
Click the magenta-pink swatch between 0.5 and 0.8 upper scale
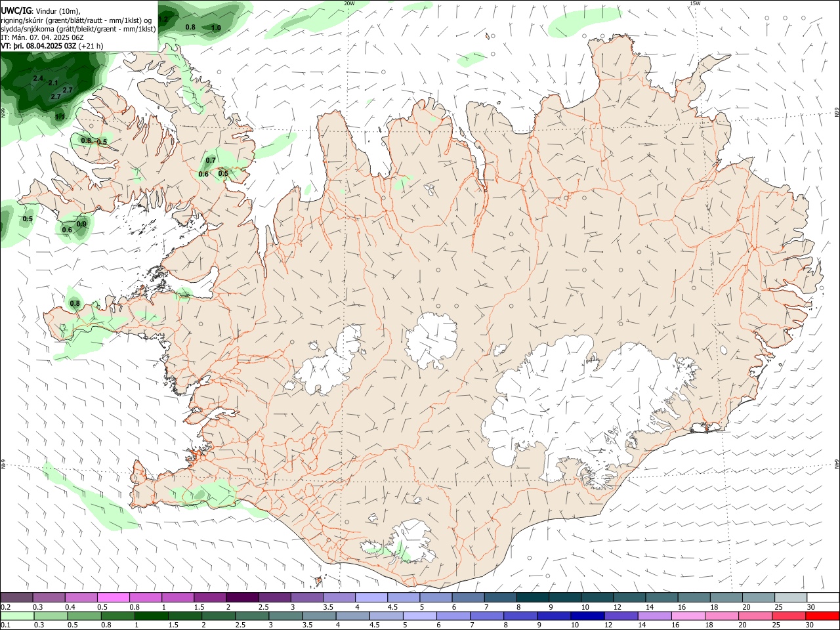[114, 598]
